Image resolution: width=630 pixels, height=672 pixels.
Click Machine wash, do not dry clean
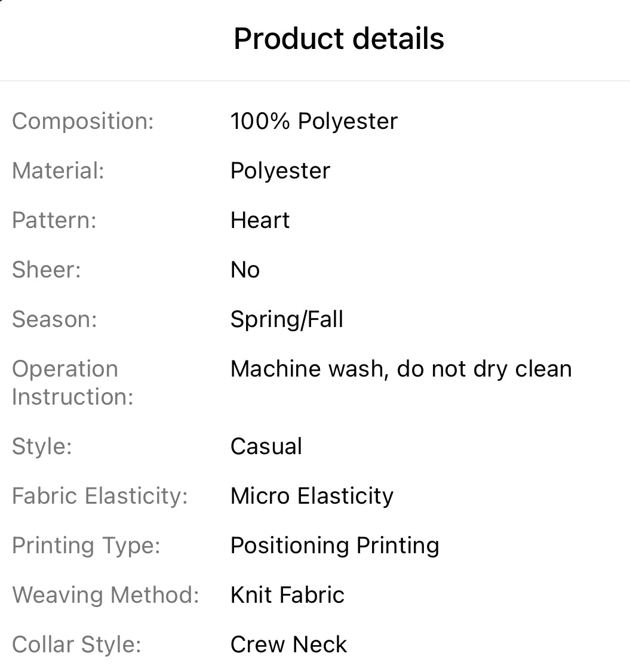coord(401,369)
